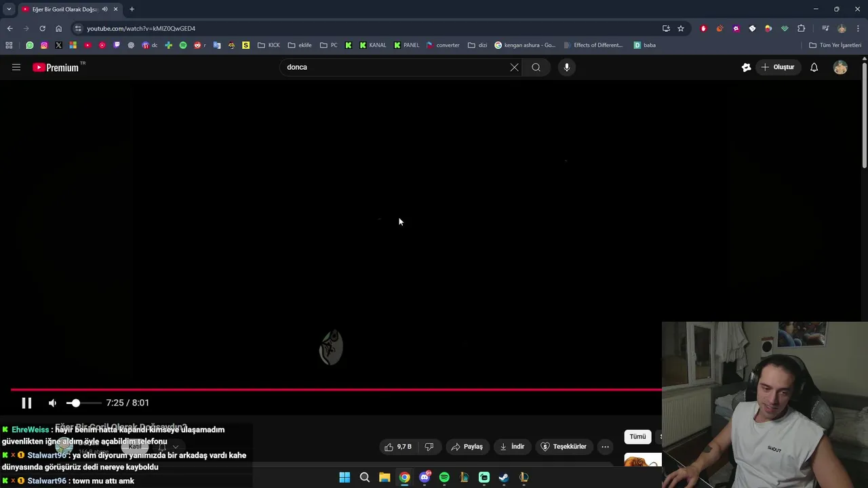
Task: Expand the 'Tüm Yer İşaretleri' folder
Action: coord(835,45)
